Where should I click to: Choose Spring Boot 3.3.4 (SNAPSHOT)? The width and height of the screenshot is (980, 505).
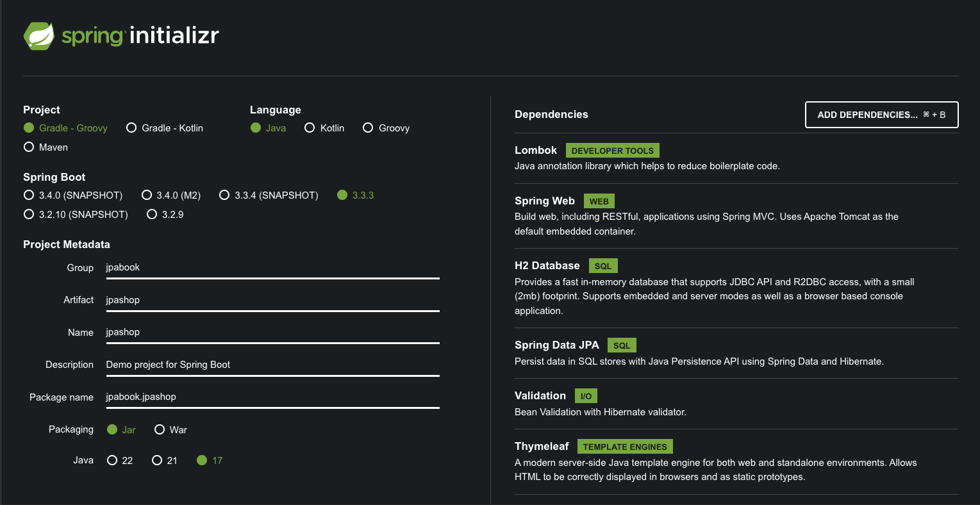269,195
